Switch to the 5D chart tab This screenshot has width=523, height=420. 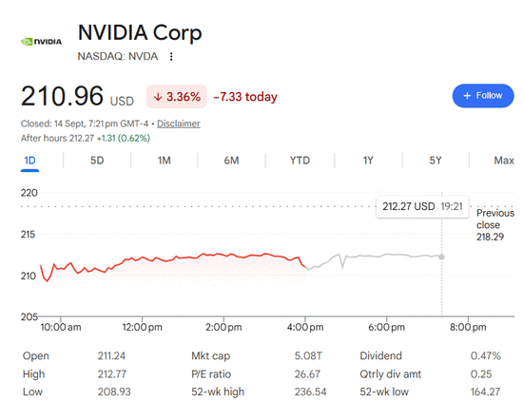click(97, 161)
